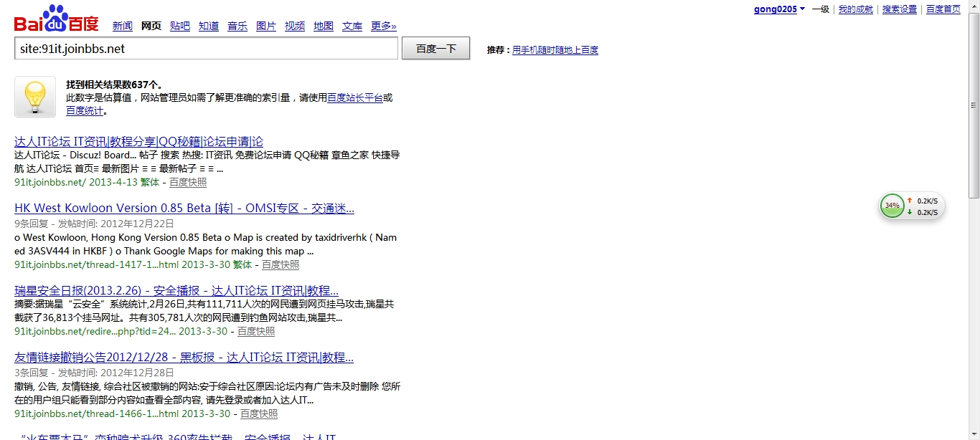This screenshot has height=440, width=980.
Task: Click 3条回复 - 发帖时间: 2012年12月28日 text
Action: point(94,373)
